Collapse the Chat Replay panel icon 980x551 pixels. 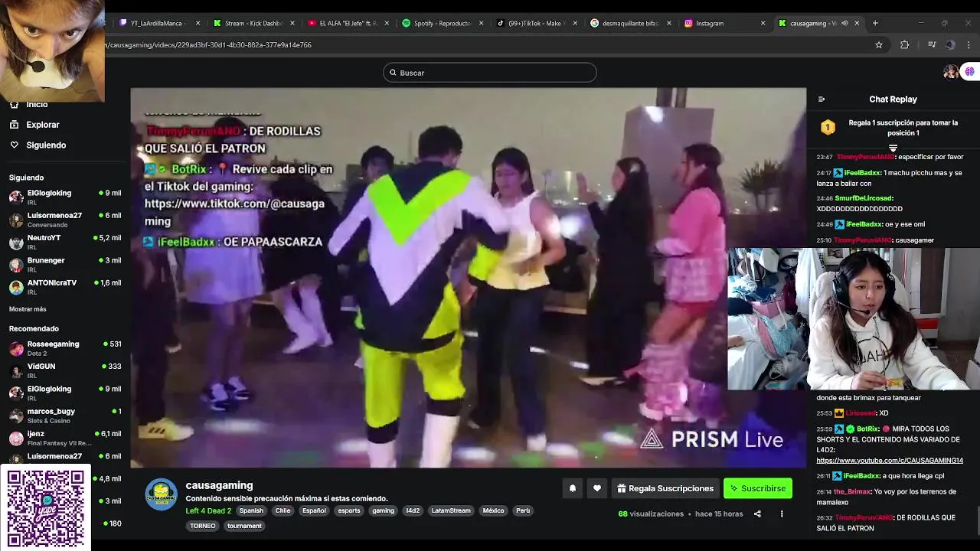click(822, 99)
